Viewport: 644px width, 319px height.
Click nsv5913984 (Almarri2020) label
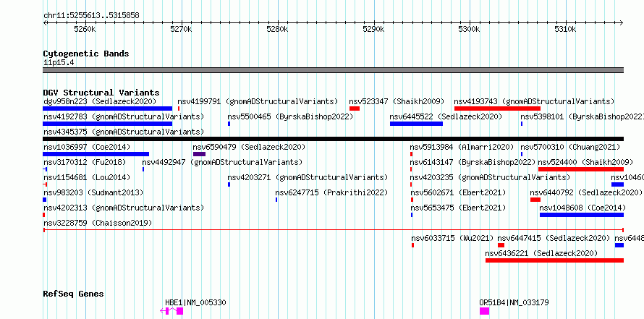click(x=462, y=147)
